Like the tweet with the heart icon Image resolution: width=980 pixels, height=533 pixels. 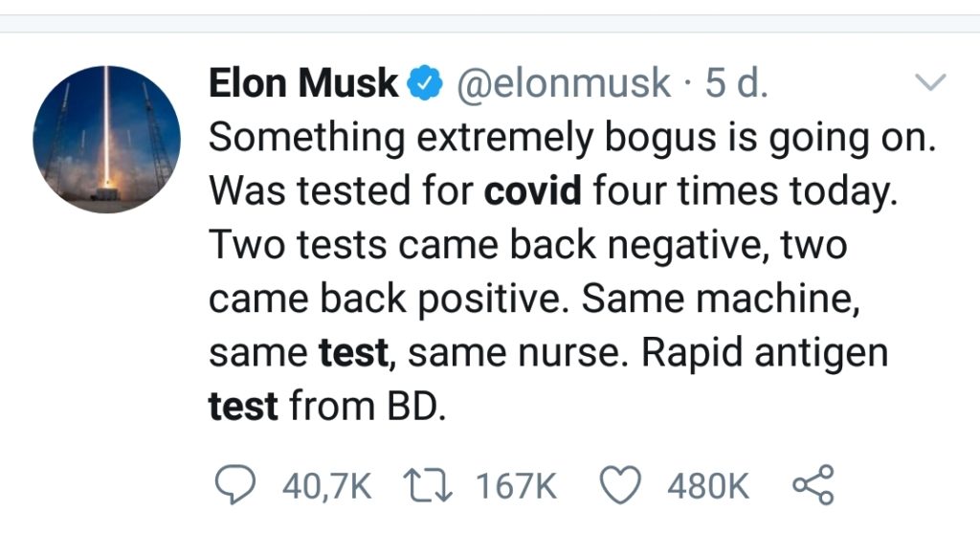coord(619,486)
